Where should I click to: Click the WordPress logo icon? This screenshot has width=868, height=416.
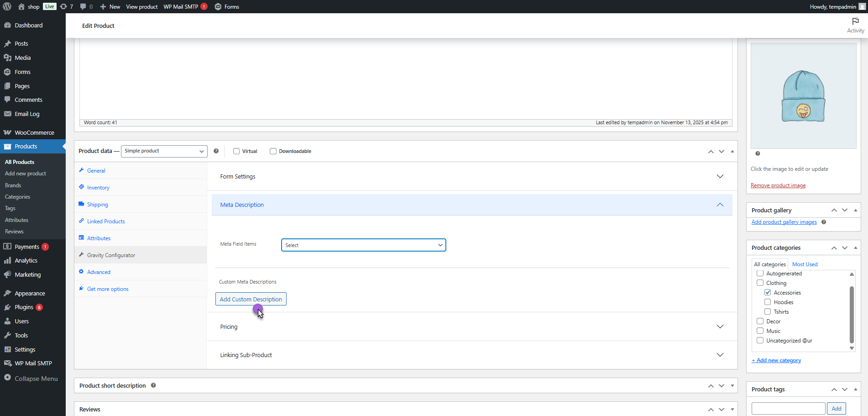(x=7, y=6)
